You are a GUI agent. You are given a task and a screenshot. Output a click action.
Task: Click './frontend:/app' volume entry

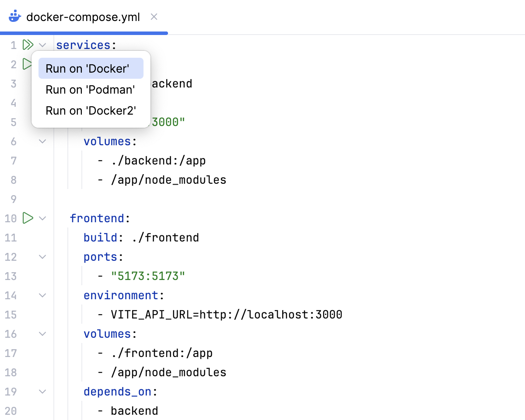(x=161, y=353)
